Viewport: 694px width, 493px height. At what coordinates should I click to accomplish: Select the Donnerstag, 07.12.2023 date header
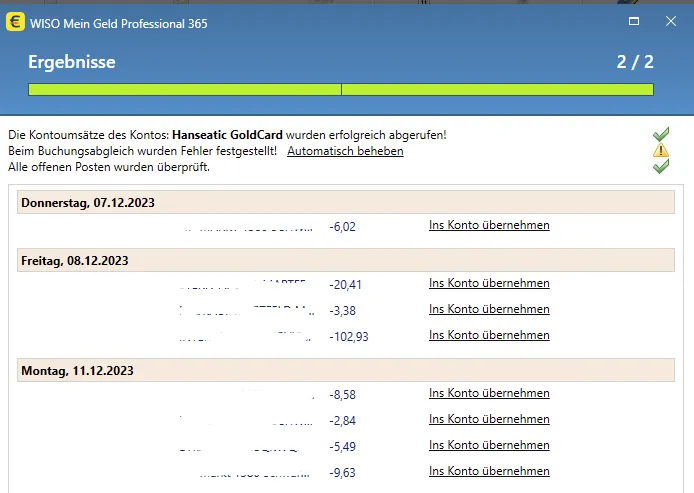coord(88,203)
